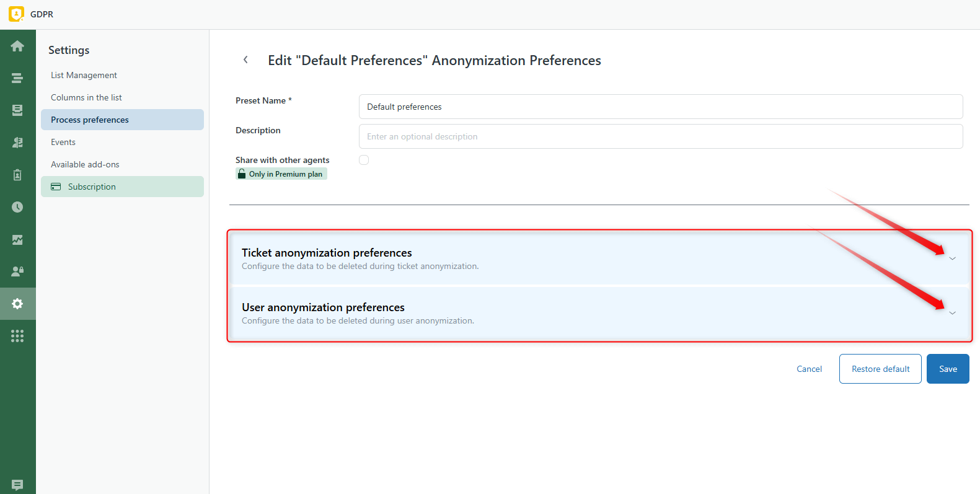
Task: Click the Save button
Action: point(948,369)
